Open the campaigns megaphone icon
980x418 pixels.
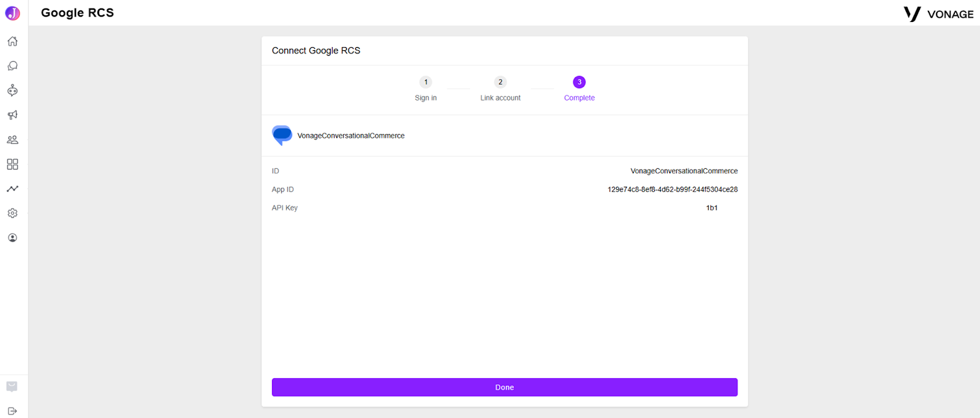coord(12,115)
